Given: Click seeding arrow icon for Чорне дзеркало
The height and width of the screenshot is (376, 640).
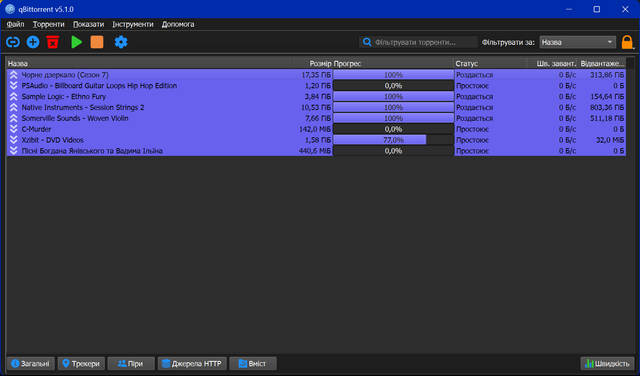Looking at the screenshot, I should (x=13, y=75).
